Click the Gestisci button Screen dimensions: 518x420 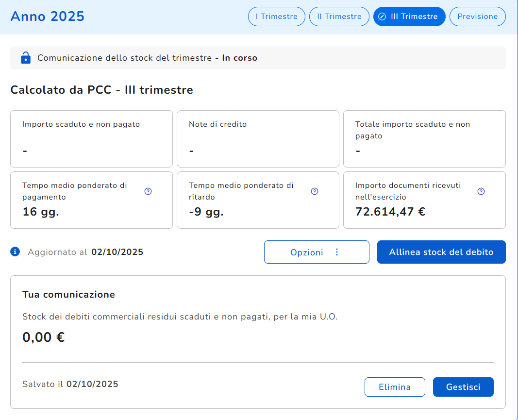click(463, 387)
